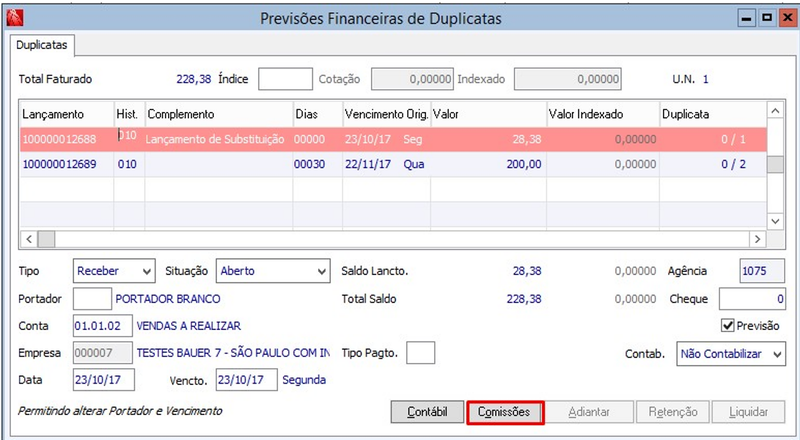The height and width of the screenshot is (440, 800).
Task: Click the Portador code field
Action: coord(92,299)
